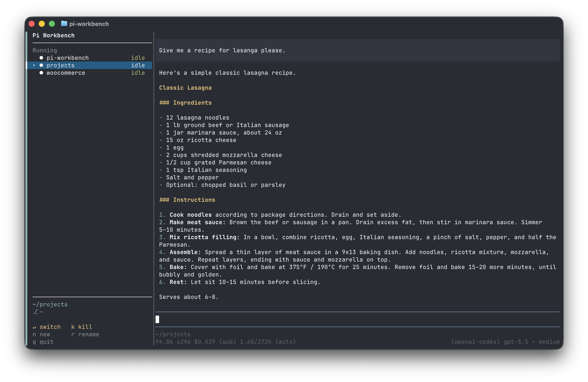Click the 1 egg ingredient line
This screenshot has height=382, width=588.
pos(171,147)
